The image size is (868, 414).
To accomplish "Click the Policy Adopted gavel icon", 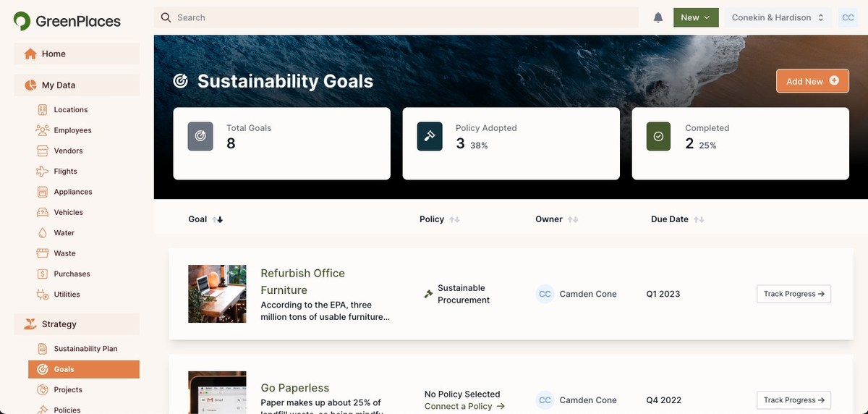I will 430,136.
